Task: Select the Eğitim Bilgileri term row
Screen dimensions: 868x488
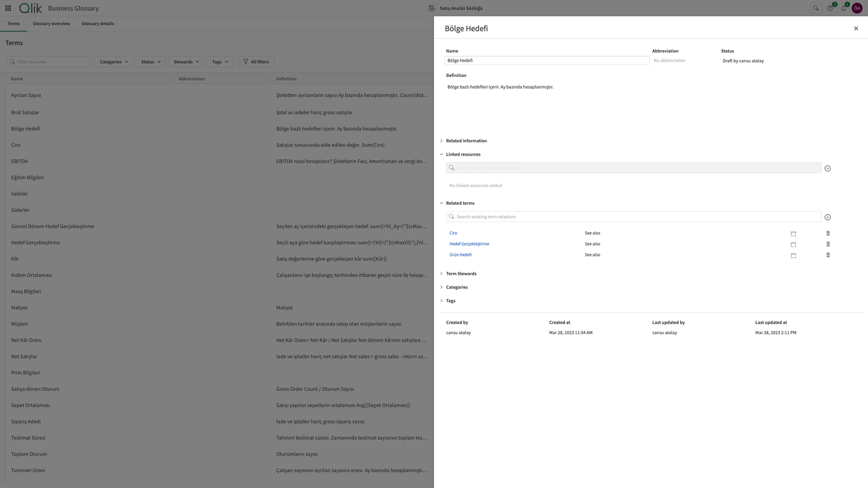Action: [219, 178]
